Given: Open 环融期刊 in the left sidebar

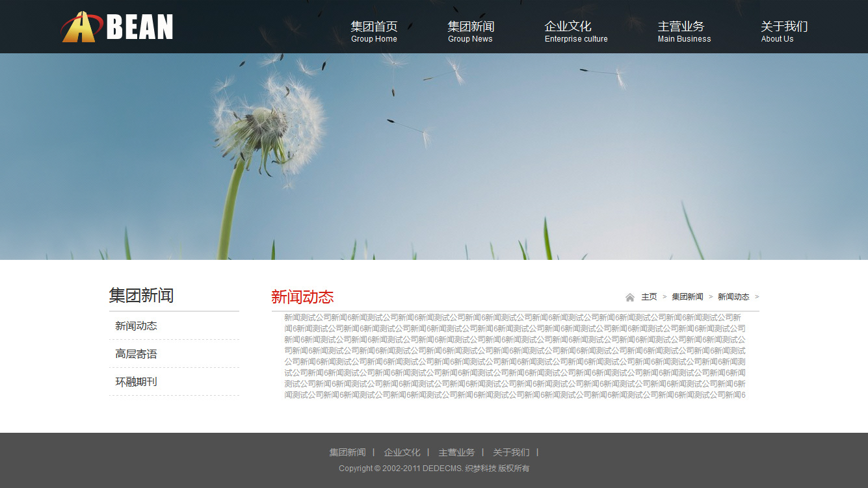Looking at the screenshot, I should [x=137, y=382].
